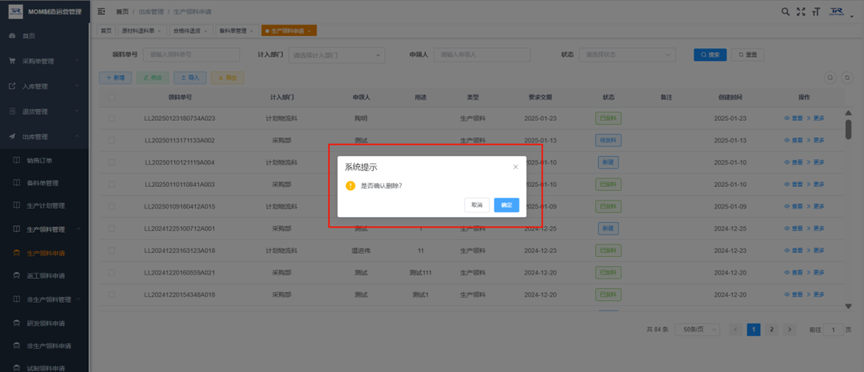Close the 系统提示 dialog with the X
Screen dimensions: 864x372
[x=515, y=167]
